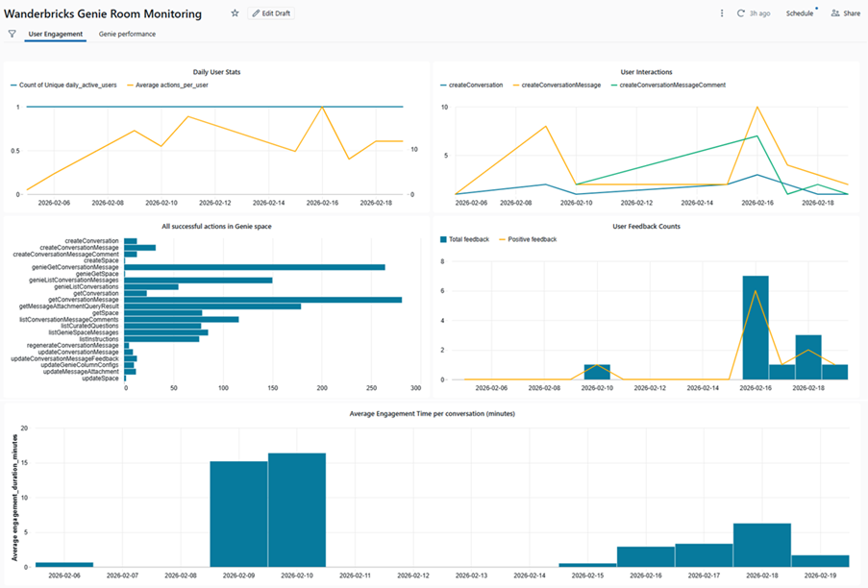868x588 pixels.
Task: Refresh the dashboard data
Action: tap(741, 13)
